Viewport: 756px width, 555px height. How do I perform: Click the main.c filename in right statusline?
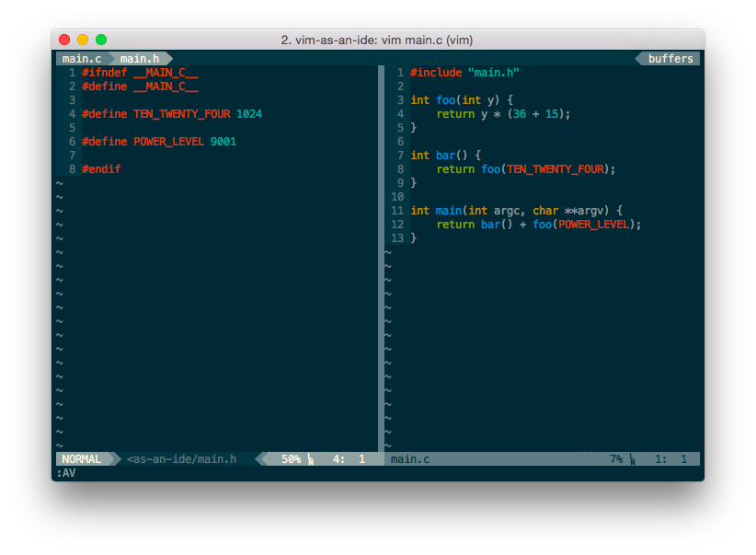tap(410, 459)
